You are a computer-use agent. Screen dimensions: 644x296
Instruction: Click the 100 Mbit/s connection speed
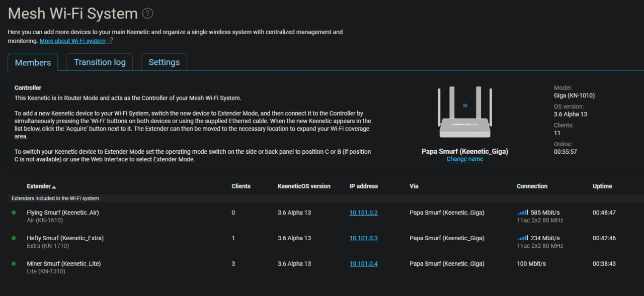pyautogui.click(x=531, y=264)
